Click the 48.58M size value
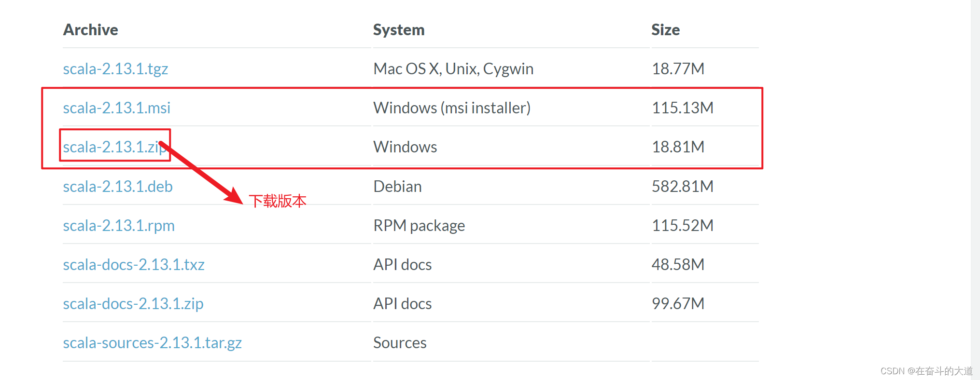This screenshot has height=380, width=980. click(x=678, y=265)
